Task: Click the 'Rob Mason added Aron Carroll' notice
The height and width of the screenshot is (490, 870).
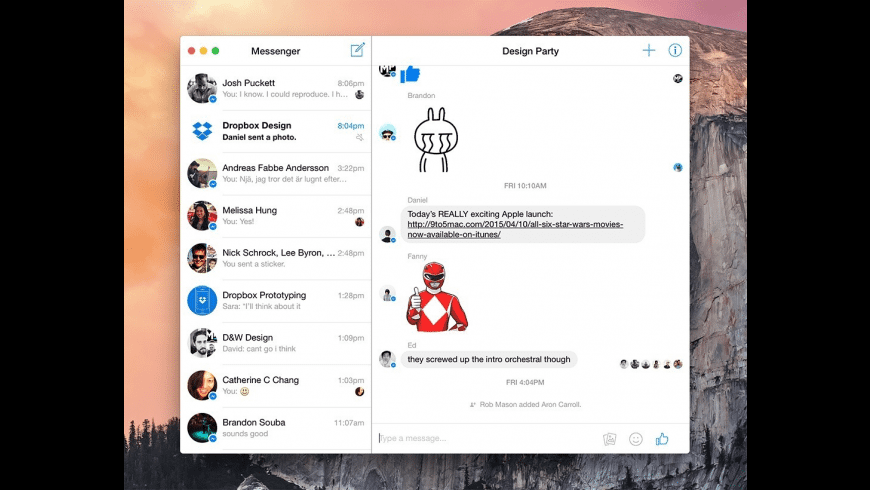Action: [525, 405]
